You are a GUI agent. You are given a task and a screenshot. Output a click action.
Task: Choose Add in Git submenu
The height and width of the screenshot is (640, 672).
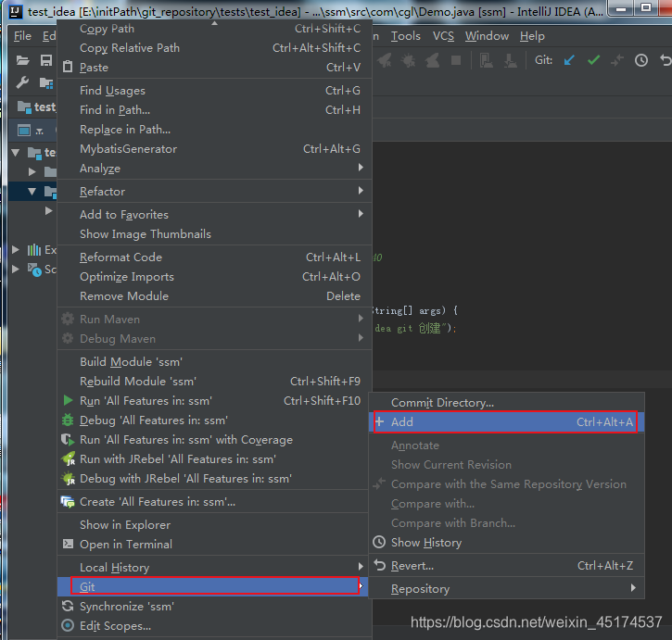coord(507,422)
